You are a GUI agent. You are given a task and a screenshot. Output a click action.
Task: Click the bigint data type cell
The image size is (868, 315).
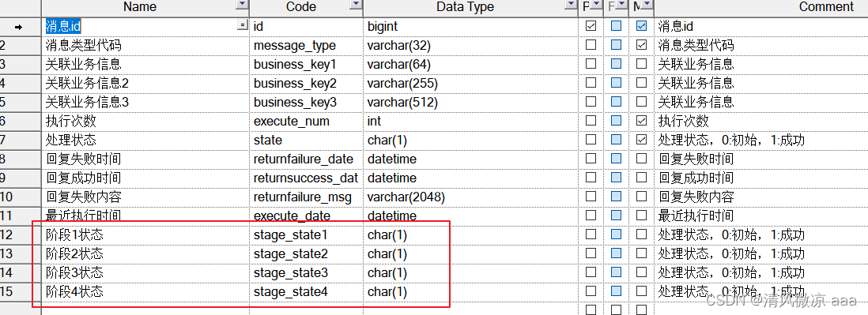click(470, 26)
